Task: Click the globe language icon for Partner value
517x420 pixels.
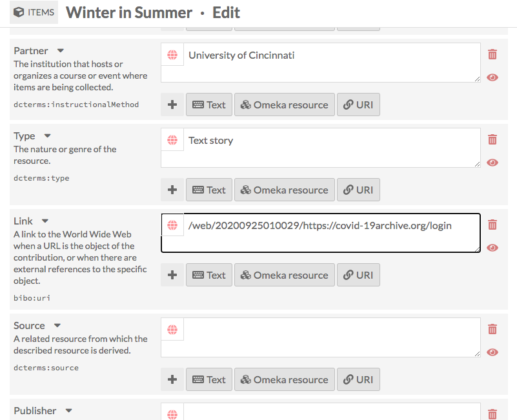Action: pos(172,55)
